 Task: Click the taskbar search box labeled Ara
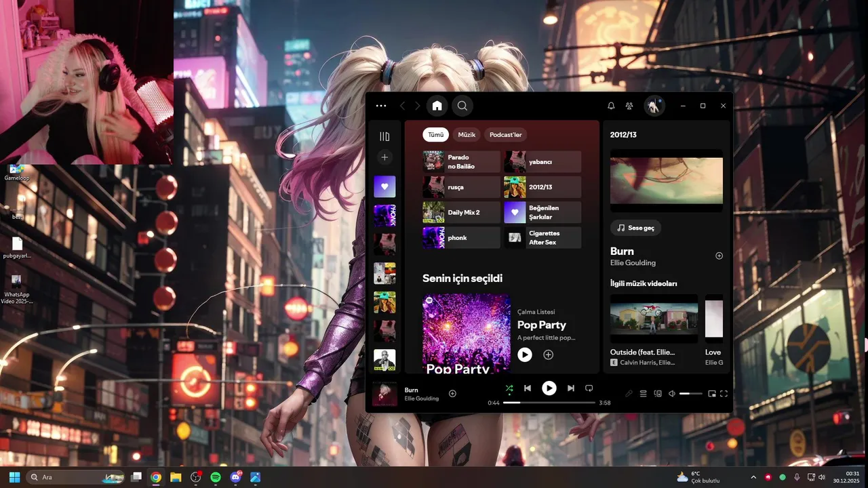coord(75,477)
